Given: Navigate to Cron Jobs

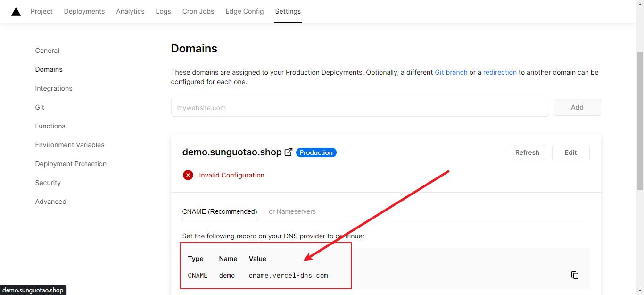Looking at the screenshot, I should coord(198,11).
